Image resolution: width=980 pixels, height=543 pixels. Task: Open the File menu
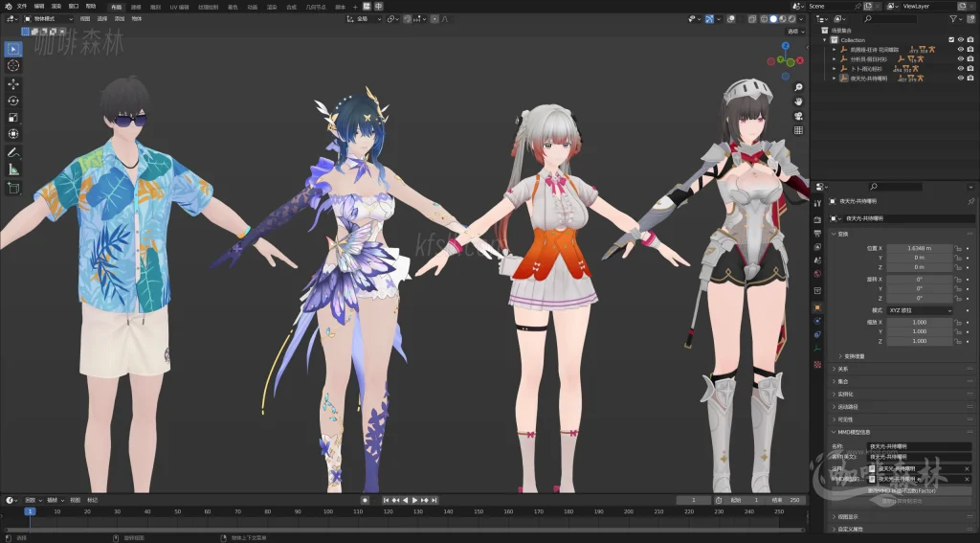[22, 7]
